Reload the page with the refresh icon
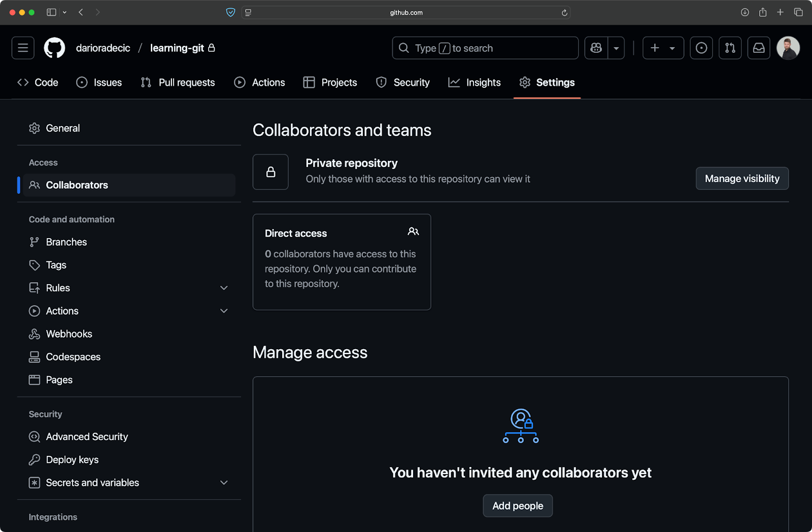This screenshot has height=532, width=812. pos(564,13)
